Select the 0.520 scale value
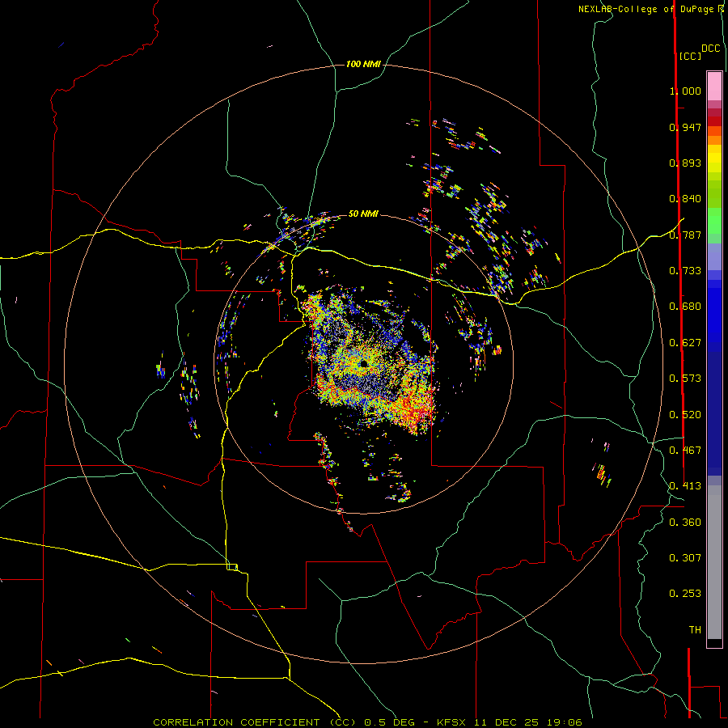Viewport: 728px width, 728px height. (685, 415)
